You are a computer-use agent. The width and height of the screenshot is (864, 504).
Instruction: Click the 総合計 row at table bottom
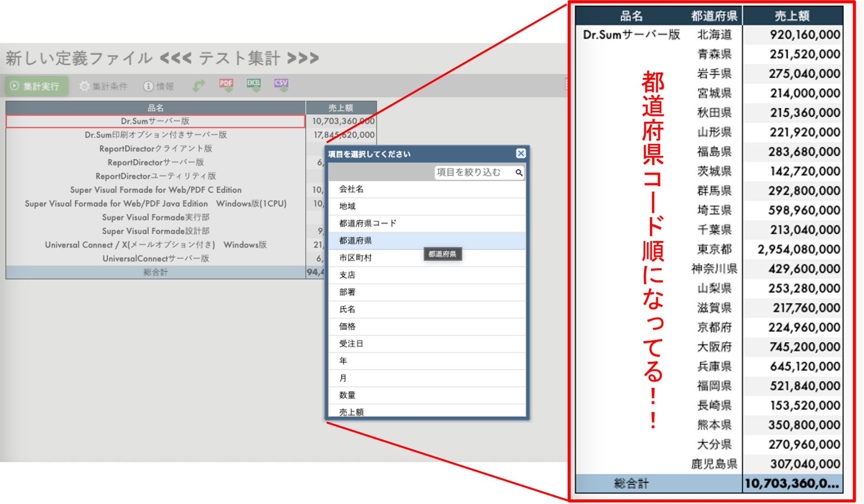pyautogui.click(x=155, y=272)
